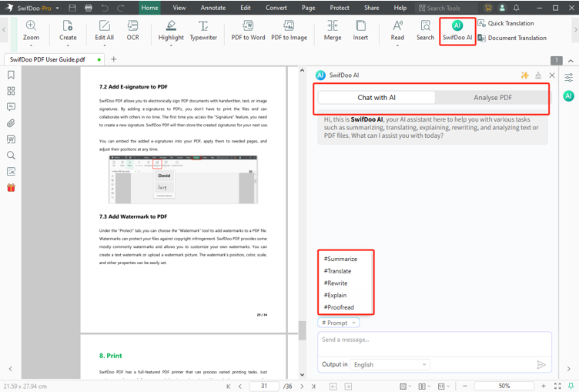Open the Merge tool
This screenshot has width=579, height=392.
(333, 31)
